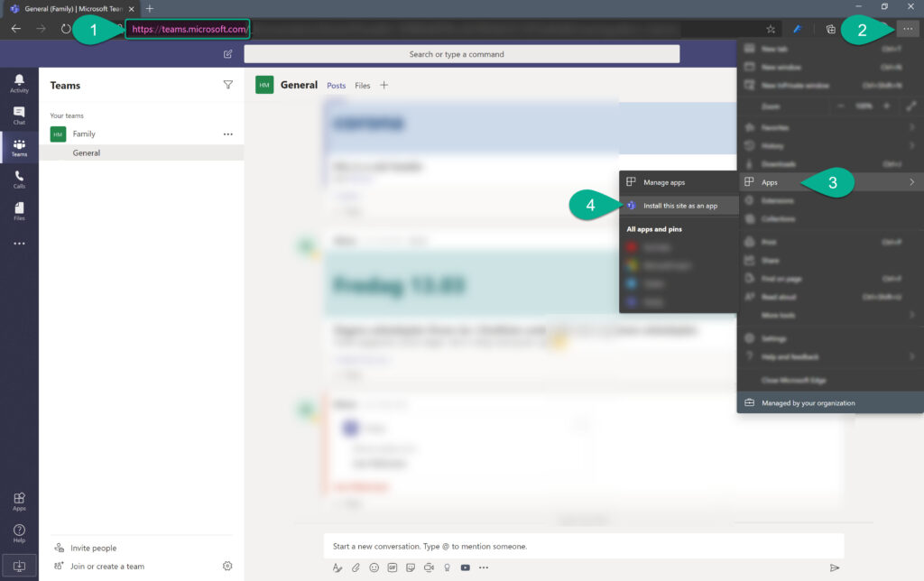Click Managed by your organization entry
924x581 pixels.
[830, 403]
